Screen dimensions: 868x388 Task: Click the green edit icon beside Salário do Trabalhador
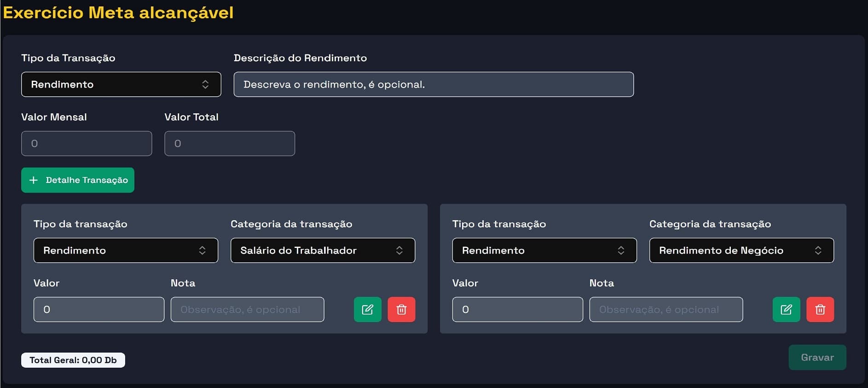point(367,309)
